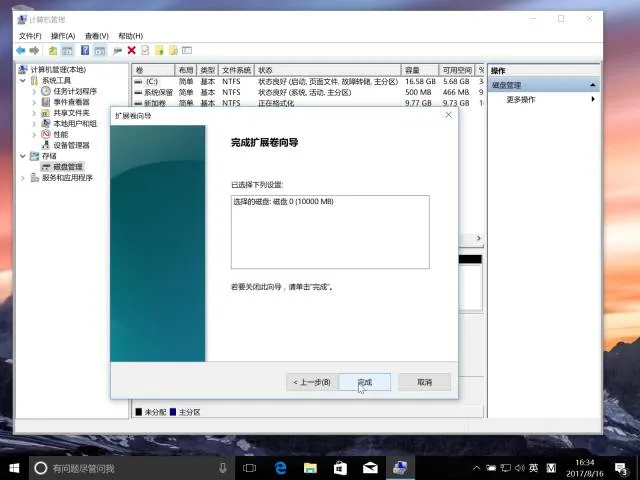Click the red X delete toolbar icon
Screen dimensions: 640x480
point(131,50)
